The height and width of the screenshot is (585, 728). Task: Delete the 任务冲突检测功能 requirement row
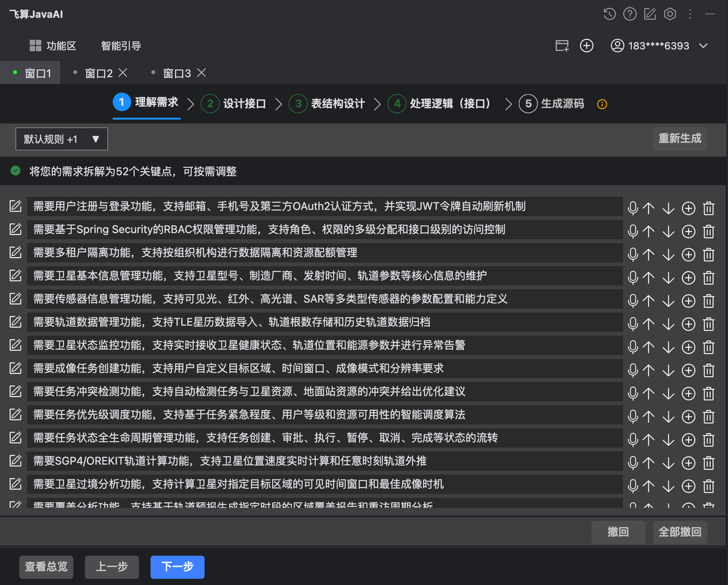point(709,393)
